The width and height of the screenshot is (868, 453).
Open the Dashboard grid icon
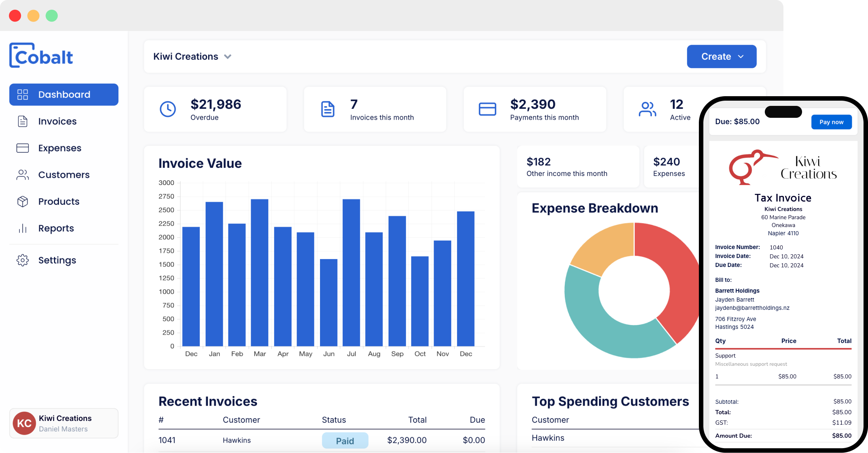[23, 95]
